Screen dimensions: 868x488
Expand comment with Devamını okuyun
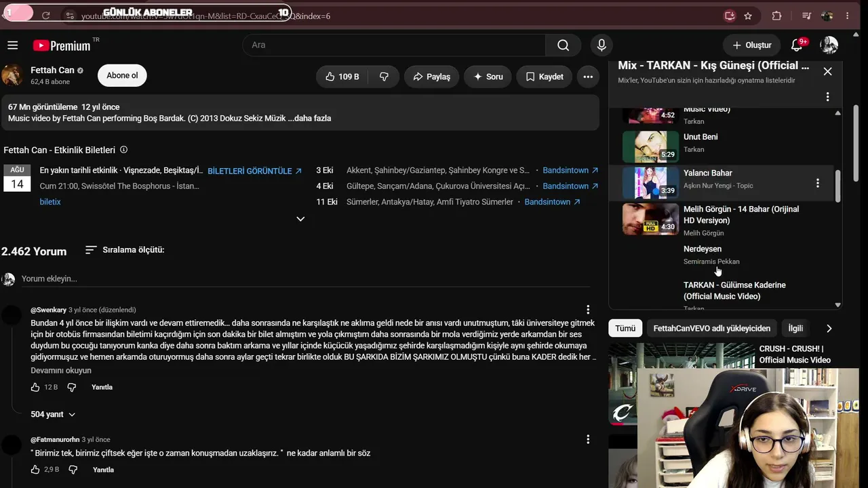[x=61, y=371]
